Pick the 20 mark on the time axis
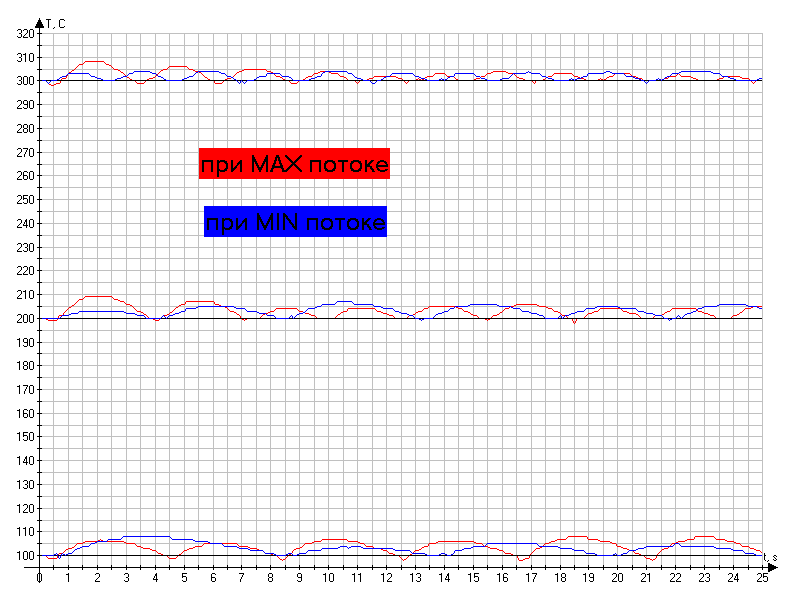The height and width of the screenshot is (600, 800). 617,578
